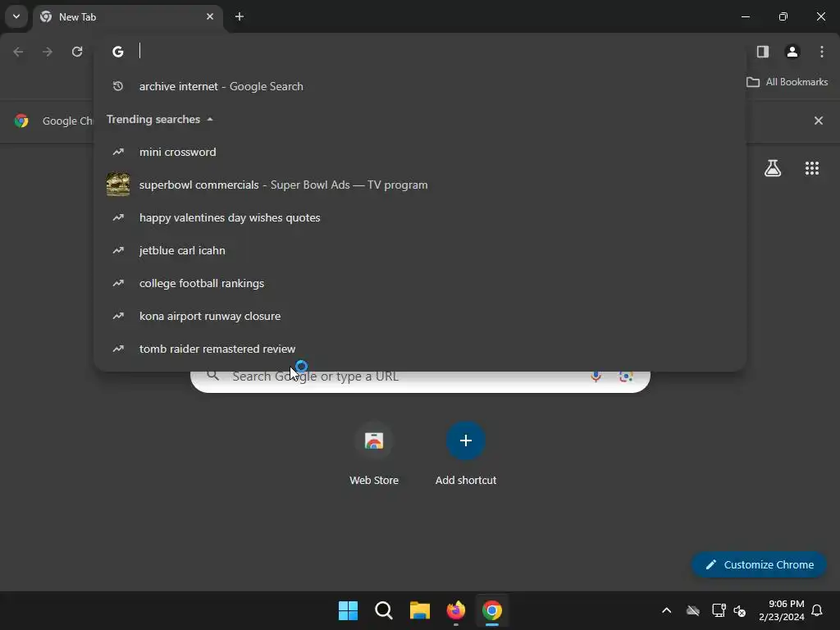Viewport: 840px width, 630px height.
Task: Open a new tab with plus button
Action: point(240,16)
